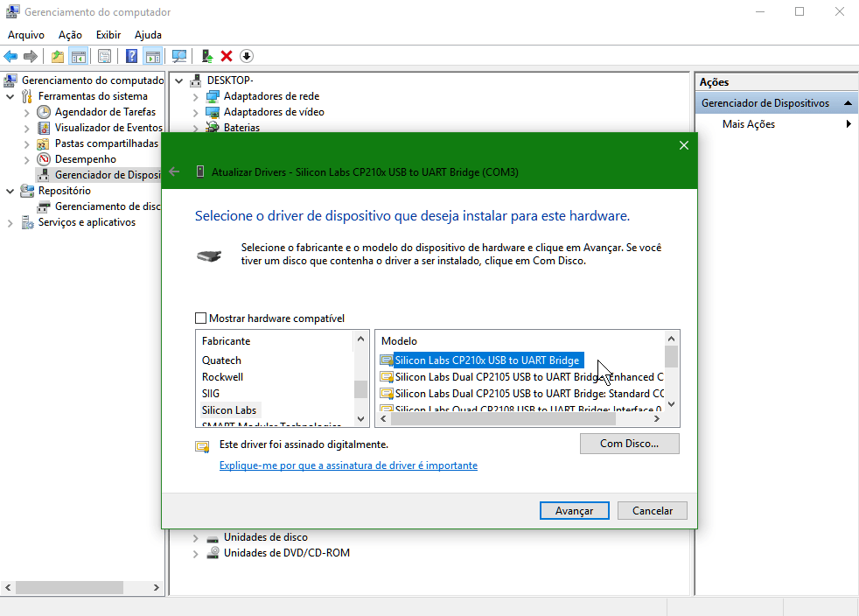The height and width of the screenshot is (616, 859).
Task: Click the Unidades de disco icon
Action: (x=212, y=537)
